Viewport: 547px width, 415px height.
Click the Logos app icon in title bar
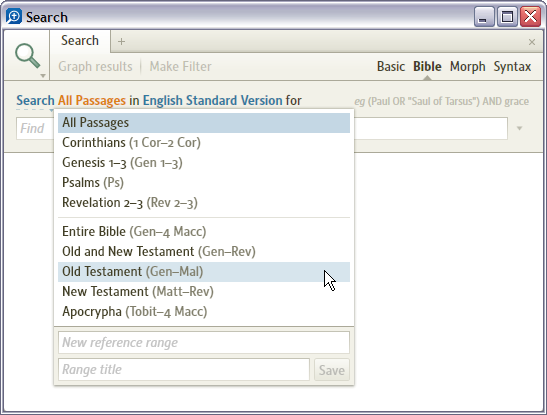tap(14, 16)
